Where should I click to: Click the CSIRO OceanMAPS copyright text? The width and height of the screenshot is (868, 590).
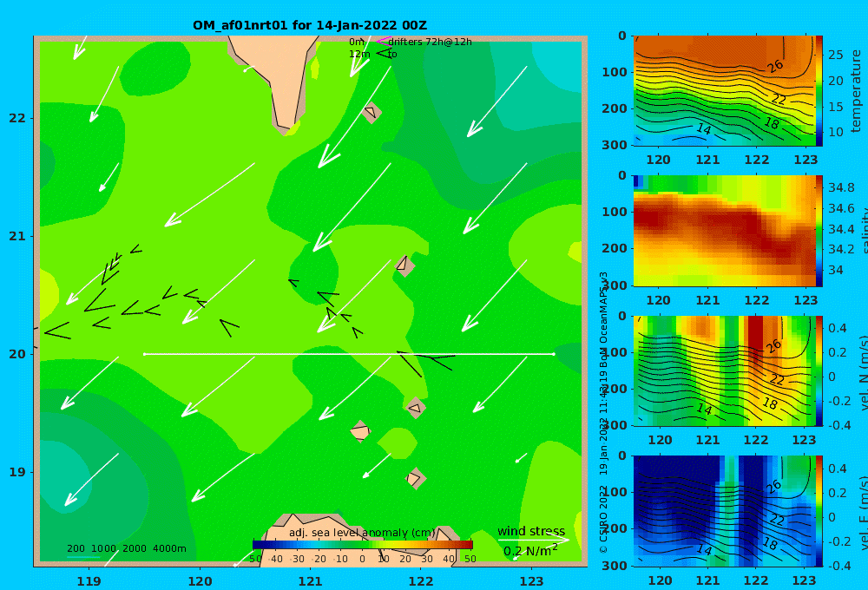pos(603,412)
